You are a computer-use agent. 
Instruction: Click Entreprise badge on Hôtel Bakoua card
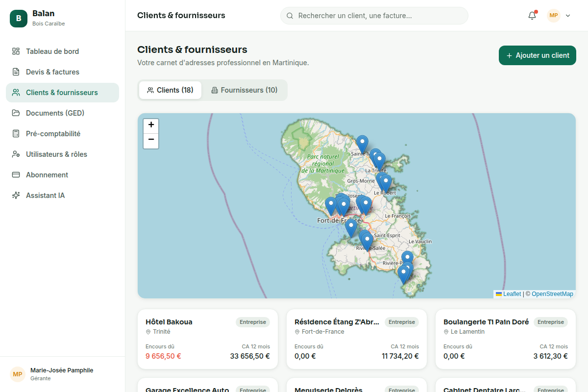(x=253, y=322)
